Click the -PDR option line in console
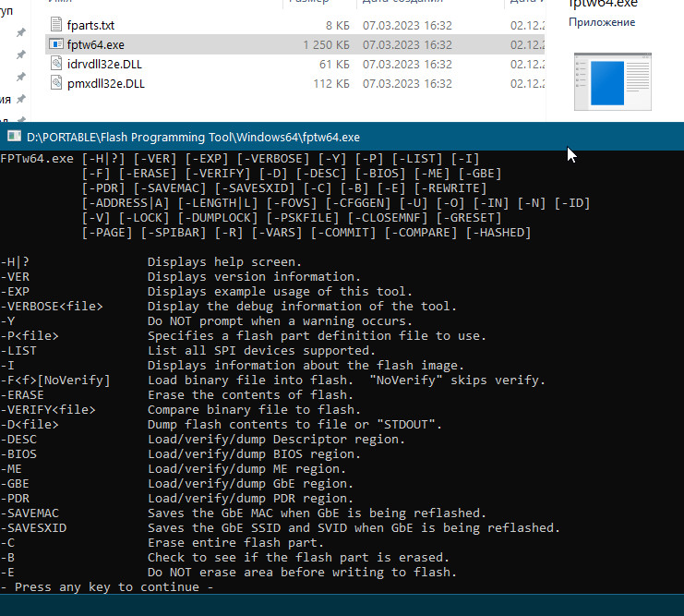 click(176, 498)
